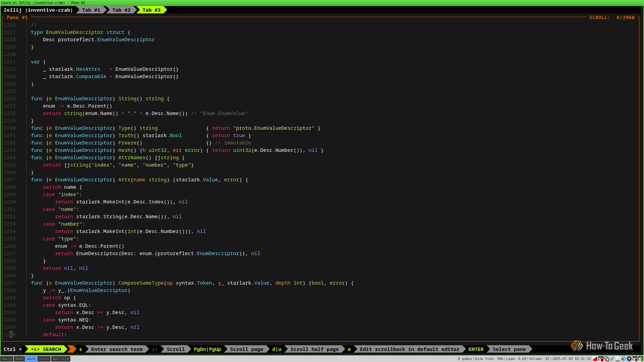Viewport: 644px width, 362px height.
Task: Open the mail tray icon with green badge
Action: (x=640, y=359)
